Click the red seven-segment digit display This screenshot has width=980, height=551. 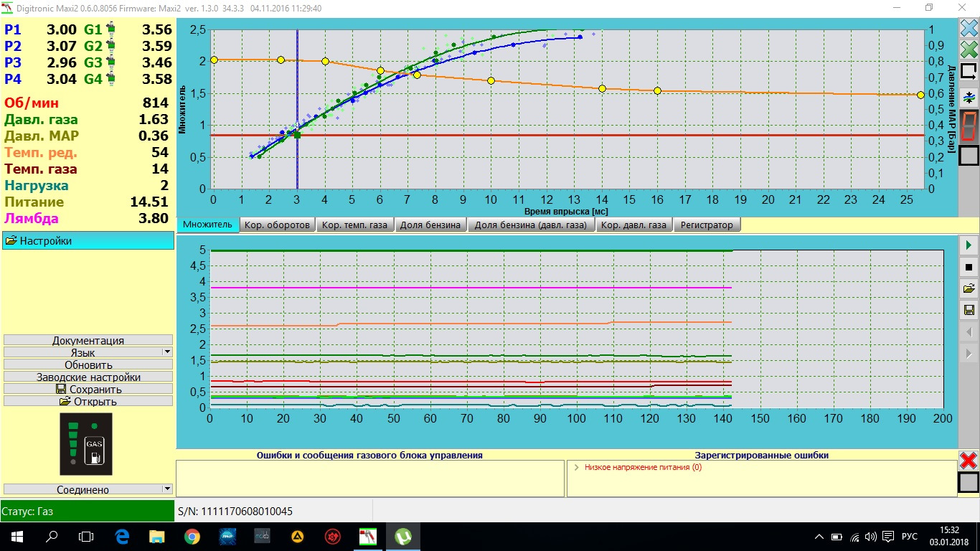[x=969, y=126]
